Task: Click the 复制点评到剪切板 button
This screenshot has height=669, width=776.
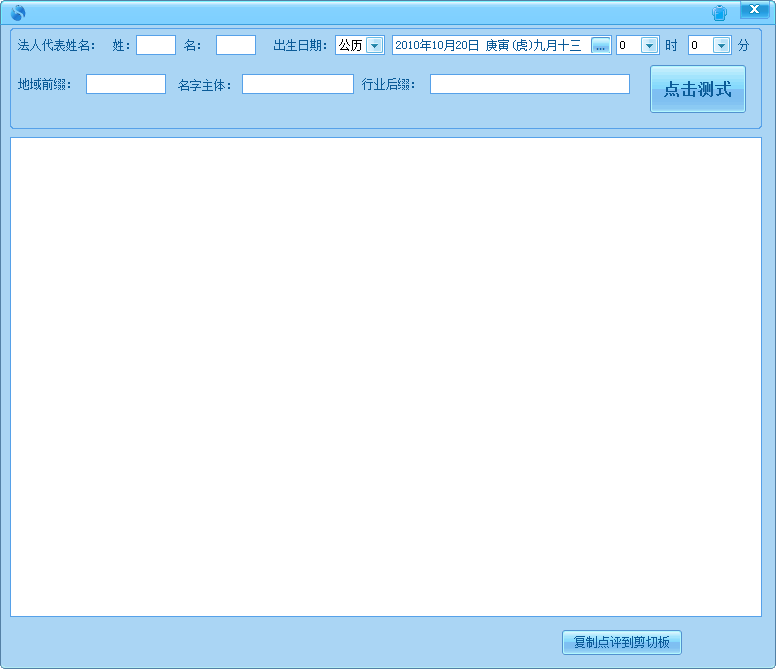Action: [x=621, y=642]
